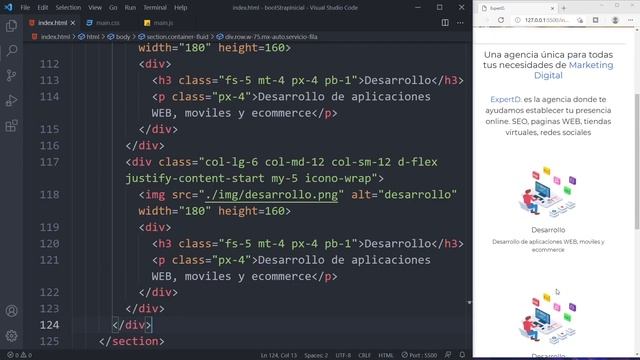Viewport: 640px width, 360px height.
Task: Click the HTML language mode status
Action: coord(386,355)
